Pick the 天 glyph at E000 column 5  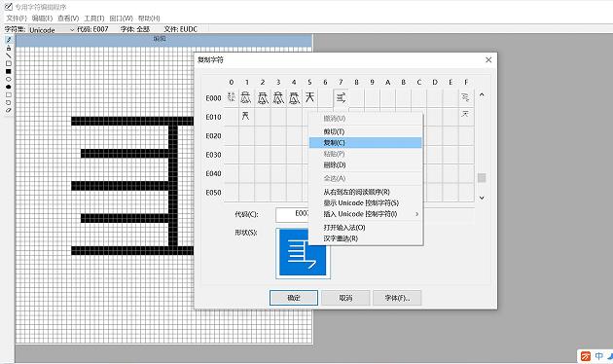click(x=309, y=97)
